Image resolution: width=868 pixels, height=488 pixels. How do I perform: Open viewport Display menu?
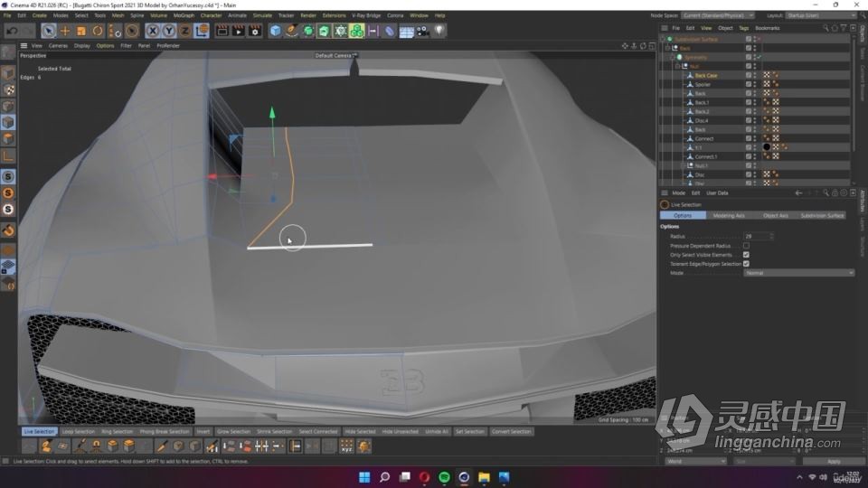[x=82, y=46]
